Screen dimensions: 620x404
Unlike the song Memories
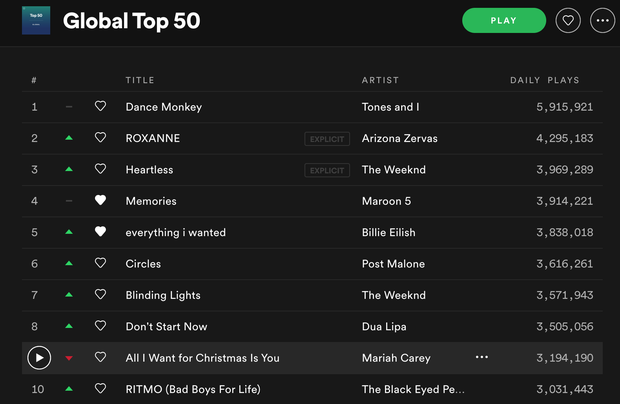coord(100,201)
